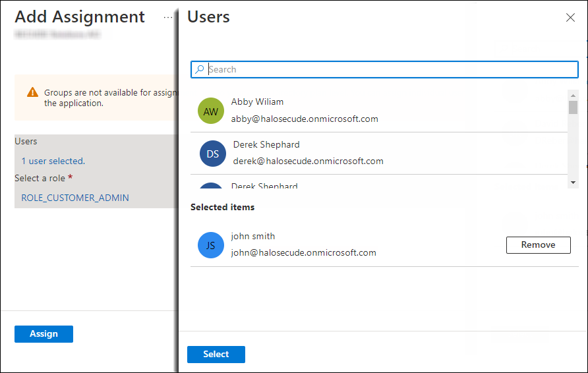The width and height of the screenshot is (588, 373).
Task: Select Abby Wiliam by name in the list
Action: pyautogui.click(x=257, y=102)
